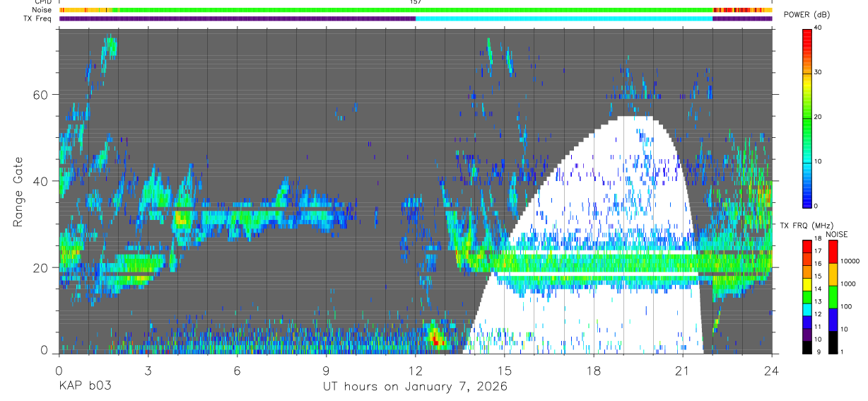Click the NOISE color scale bar

coord(833,297)
